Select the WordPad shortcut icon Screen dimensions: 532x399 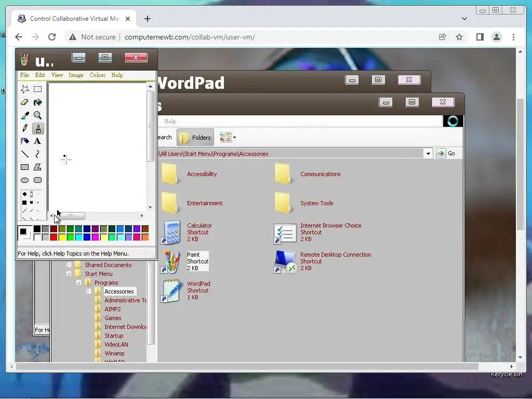170,291
